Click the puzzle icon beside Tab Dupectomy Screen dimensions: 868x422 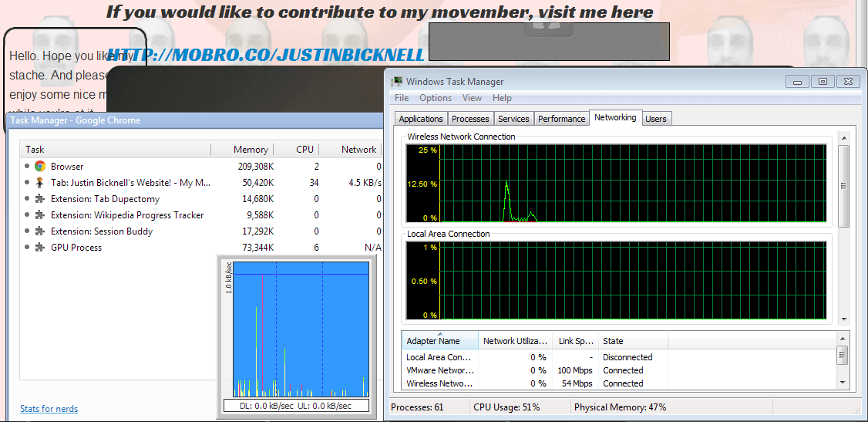tap(40, 199)
